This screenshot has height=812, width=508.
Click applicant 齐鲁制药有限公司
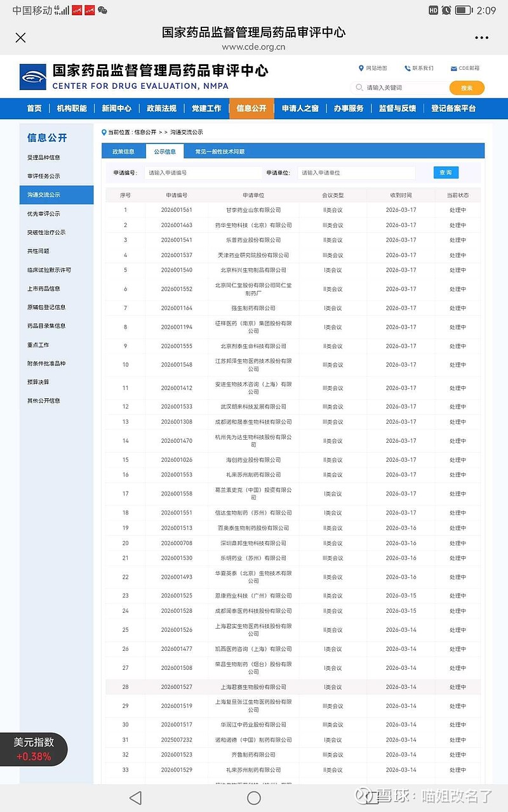tap(253, 755)
